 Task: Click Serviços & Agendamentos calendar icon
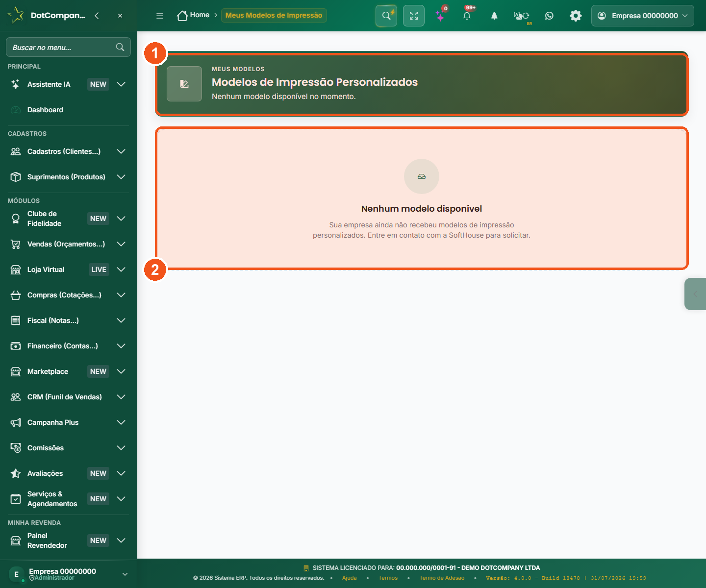click(x=16, y=499)
